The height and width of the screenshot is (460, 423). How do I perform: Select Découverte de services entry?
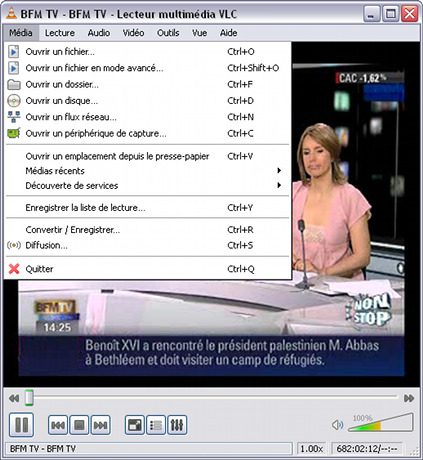(147, 185)
